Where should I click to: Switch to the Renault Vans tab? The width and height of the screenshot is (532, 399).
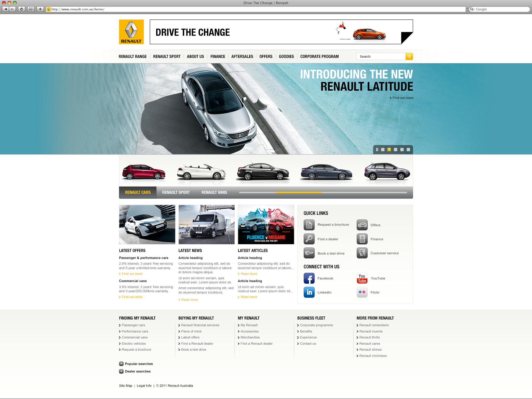point(214,192)
